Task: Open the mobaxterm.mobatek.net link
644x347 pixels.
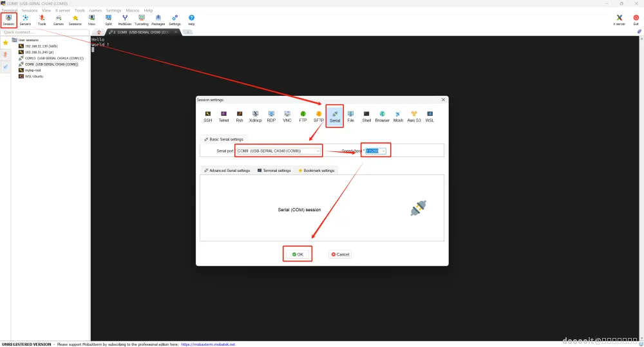Action: (208, 344)
